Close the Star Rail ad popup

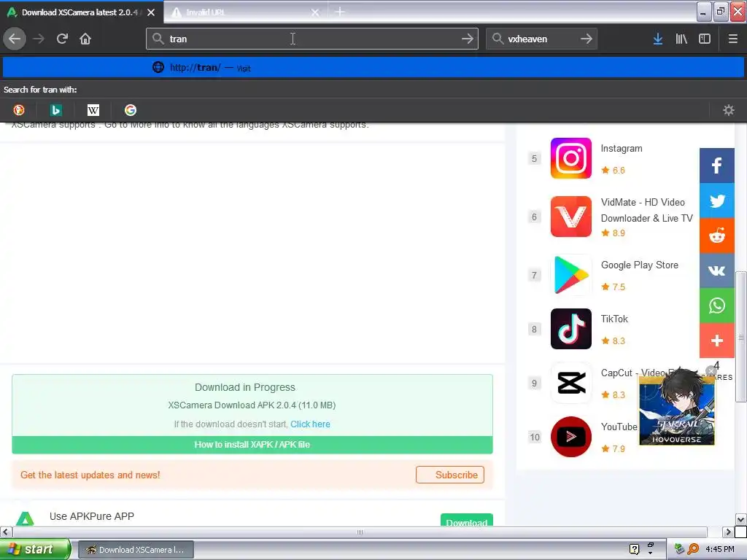coord(711,371)
